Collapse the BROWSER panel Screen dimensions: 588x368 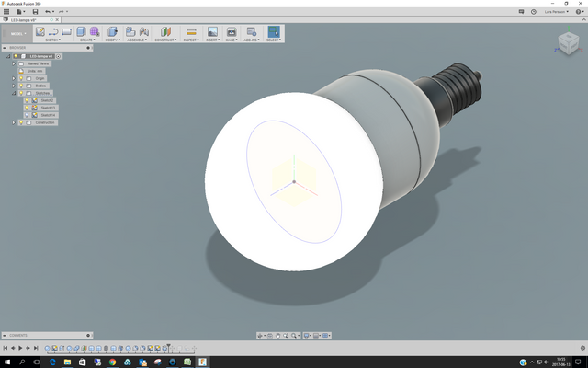point(5,48)
